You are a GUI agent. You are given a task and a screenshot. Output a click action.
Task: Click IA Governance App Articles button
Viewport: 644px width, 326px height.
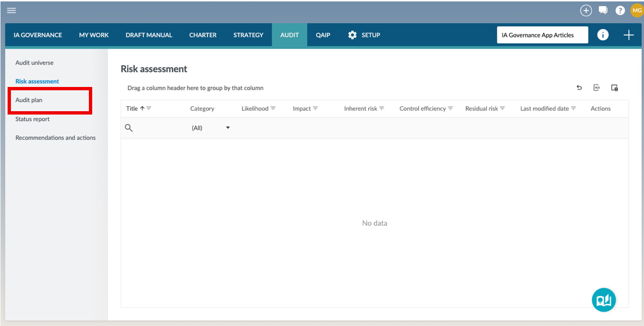pos(542,35)
